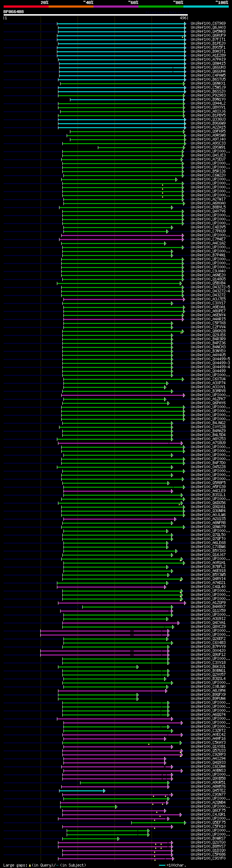Click the white query sequence bar under BP066408
This screenshot has height=868, width=232.
[96, 15]
